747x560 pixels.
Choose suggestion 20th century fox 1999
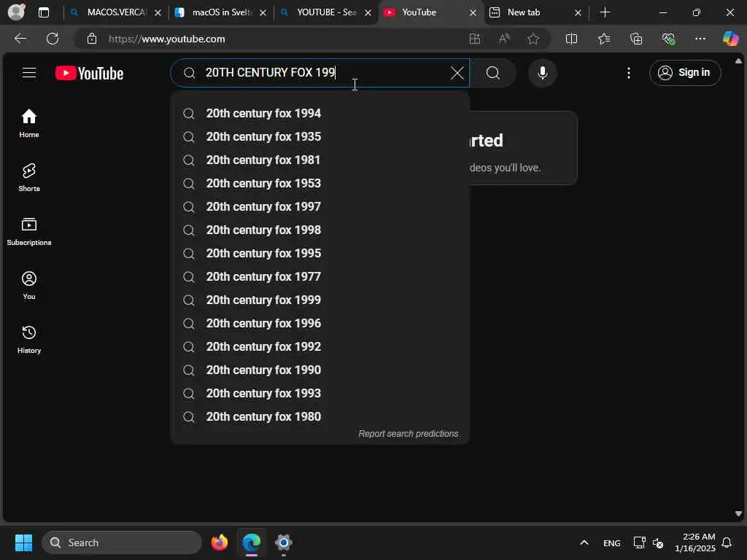point(320,300)
